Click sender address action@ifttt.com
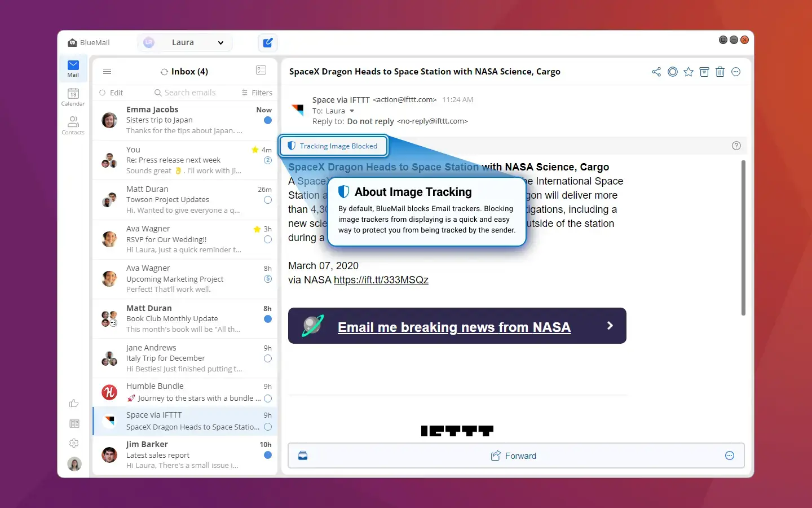 tap(405, 100)
